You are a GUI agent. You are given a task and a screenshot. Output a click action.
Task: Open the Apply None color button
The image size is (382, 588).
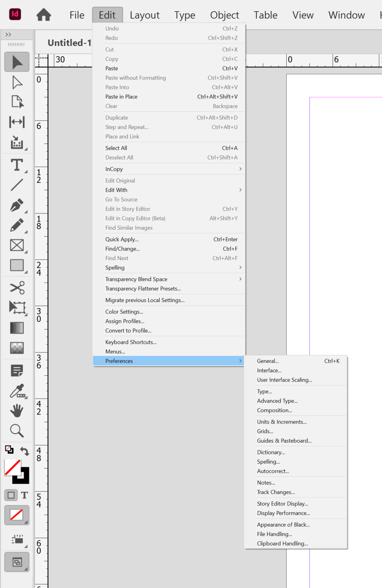point(17,515)
